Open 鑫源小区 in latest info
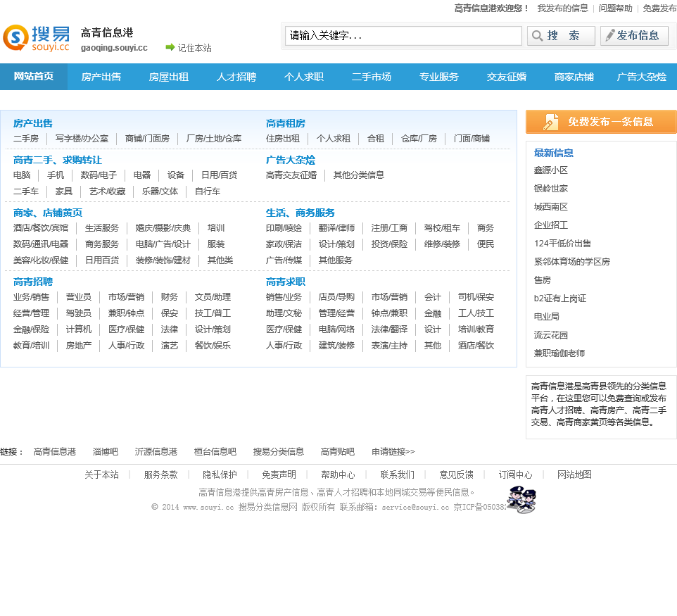Viewport: 677px width, 616px height. tap(551, 170)
